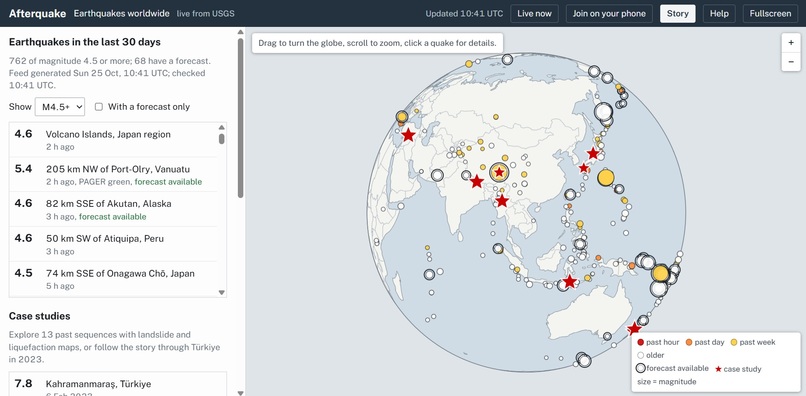Open Join on your phone
806x396 pixels.
[x=609, y=13]
